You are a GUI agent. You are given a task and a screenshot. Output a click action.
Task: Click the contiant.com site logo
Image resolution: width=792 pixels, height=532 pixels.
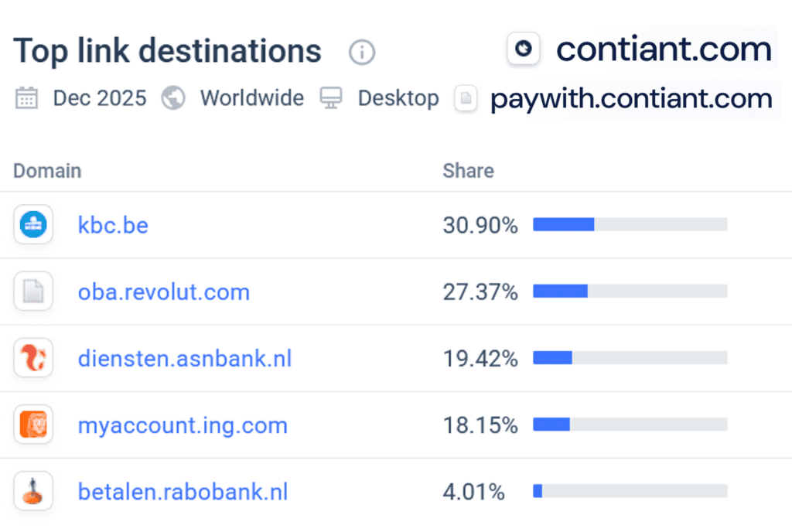coord(523,48)
